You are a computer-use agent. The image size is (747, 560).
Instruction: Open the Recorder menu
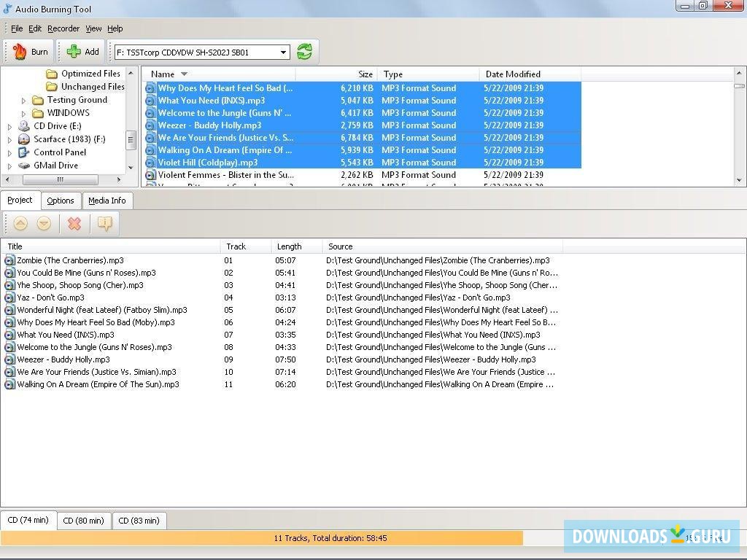point(63,28)
